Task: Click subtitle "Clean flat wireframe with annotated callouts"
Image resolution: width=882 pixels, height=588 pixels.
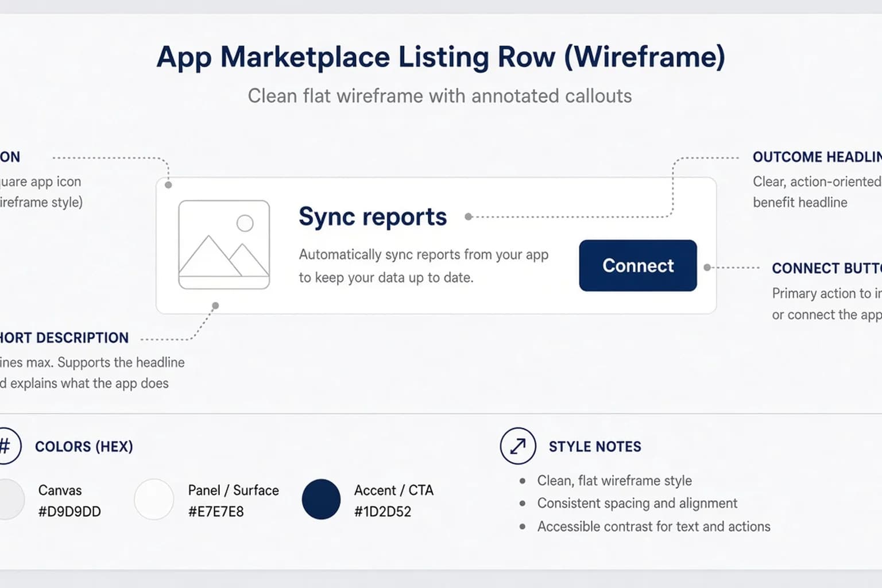Action: tap(440, 96)
